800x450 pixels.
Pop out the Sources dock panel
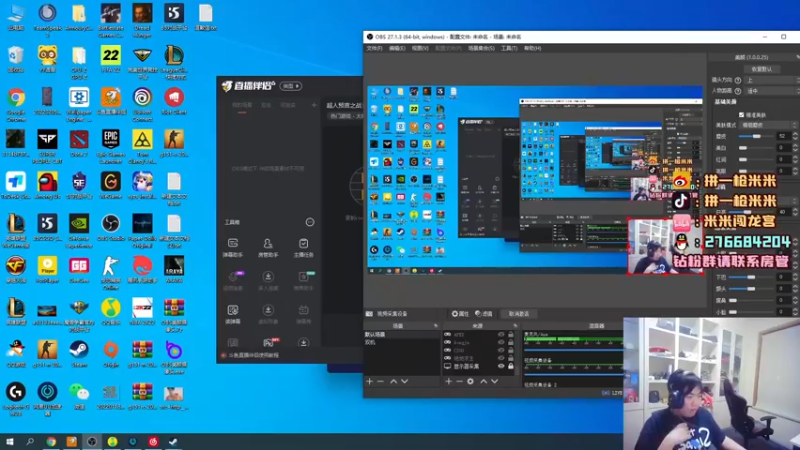[x=515, y=326]
